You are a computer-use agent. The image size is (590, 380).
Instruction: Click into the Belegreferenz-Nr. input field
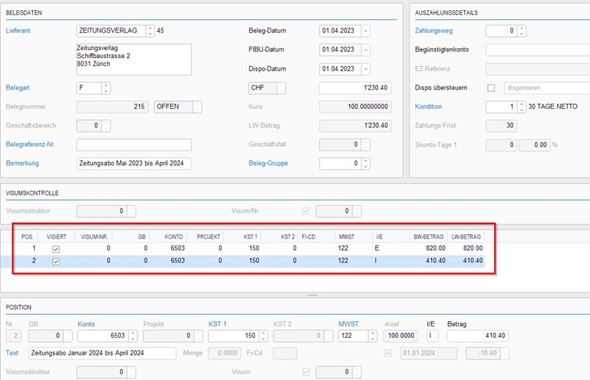(x=134, y=144)
